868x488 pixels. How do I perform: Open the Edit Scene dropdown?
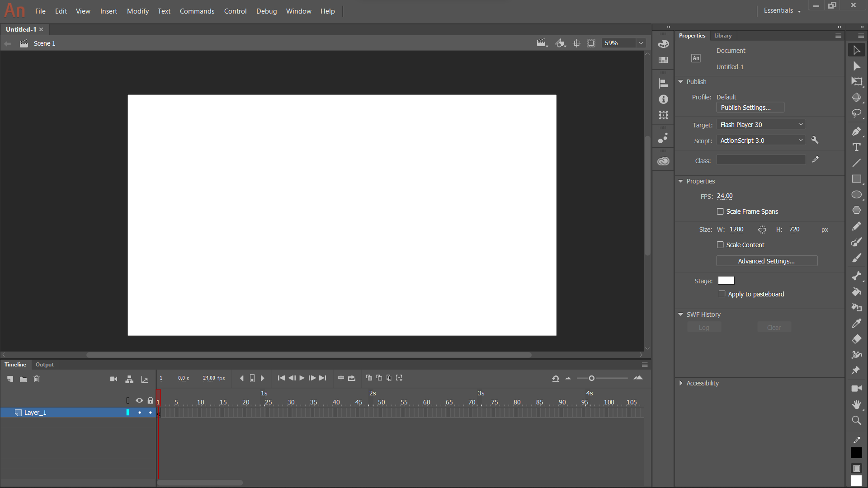pos(542,43)
